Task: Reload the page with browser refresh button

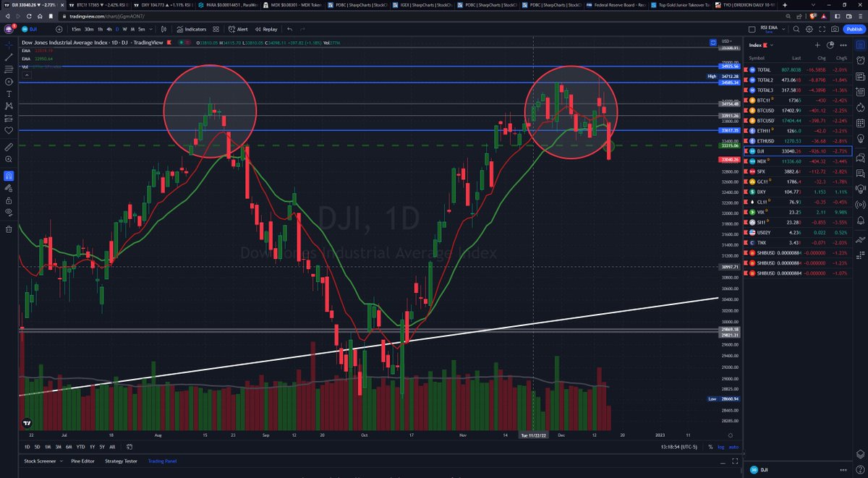Action: tap(29, 16)
